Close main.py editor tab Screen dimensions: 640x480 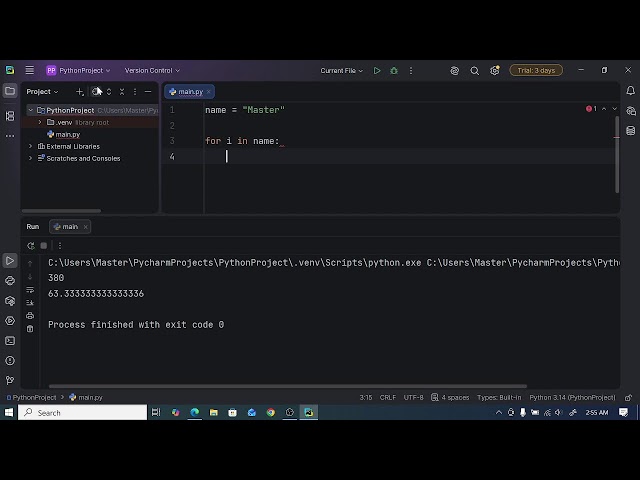209,92
